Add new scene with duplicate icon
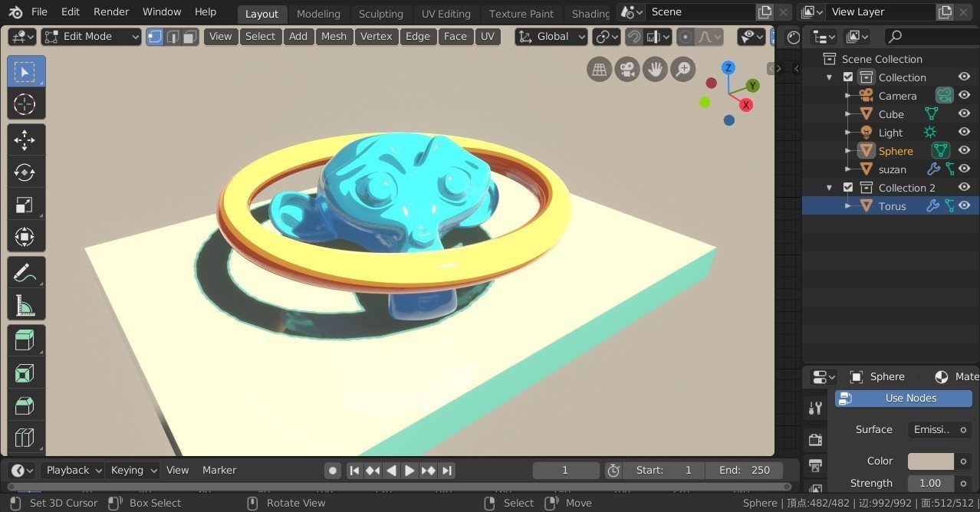 point(765,12)
